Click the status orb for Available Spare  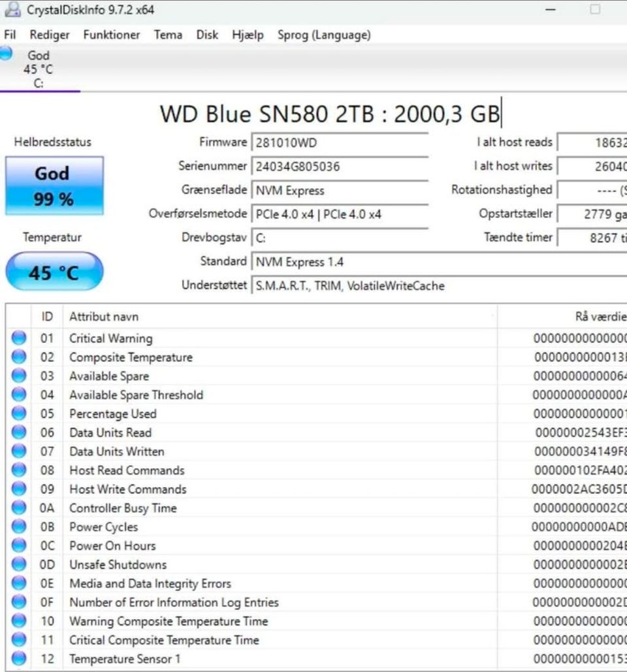(x=19, y=376)
